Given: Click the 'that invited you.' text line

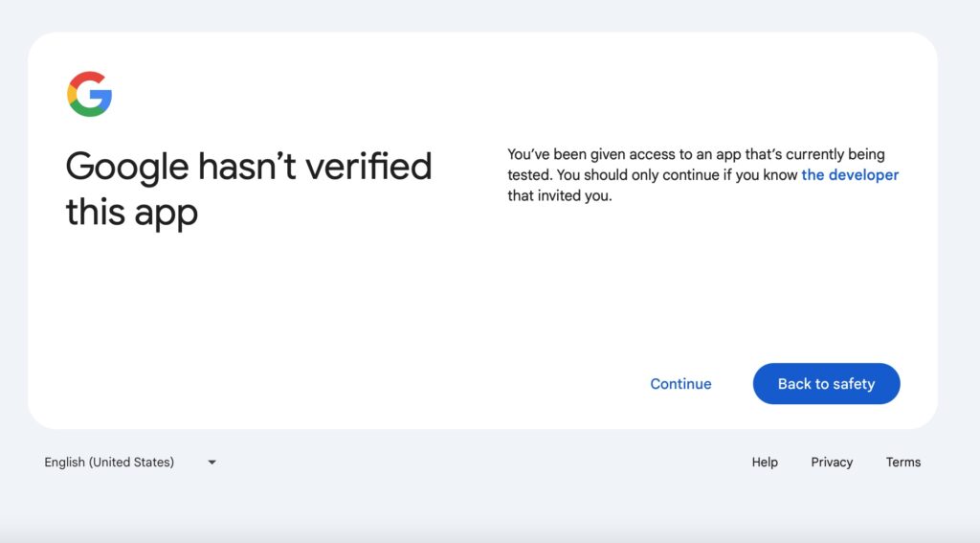Looking at the screenshot, I should (559, 195).
